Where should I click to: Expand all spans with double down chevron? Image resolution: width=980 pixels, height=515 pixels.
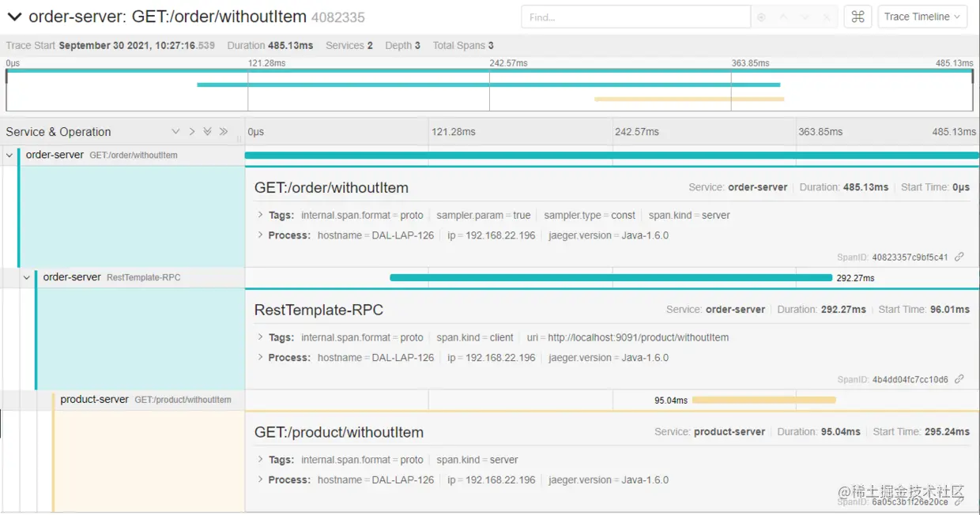[207, 132]
